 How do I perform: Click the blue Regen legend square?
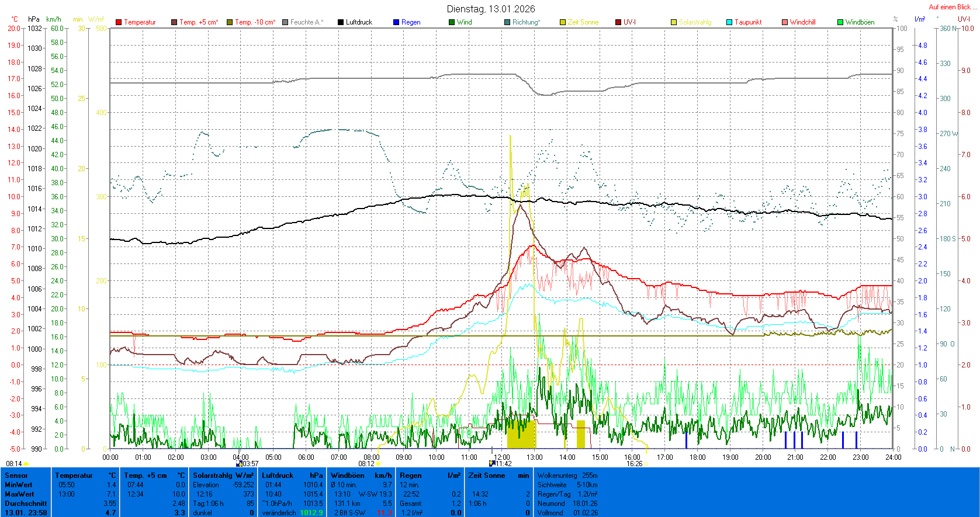(396, 22)
